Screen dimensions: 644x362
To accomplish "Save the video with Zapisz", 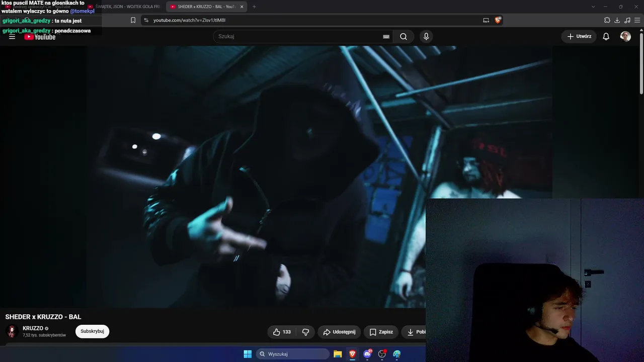I will (381, 332).
